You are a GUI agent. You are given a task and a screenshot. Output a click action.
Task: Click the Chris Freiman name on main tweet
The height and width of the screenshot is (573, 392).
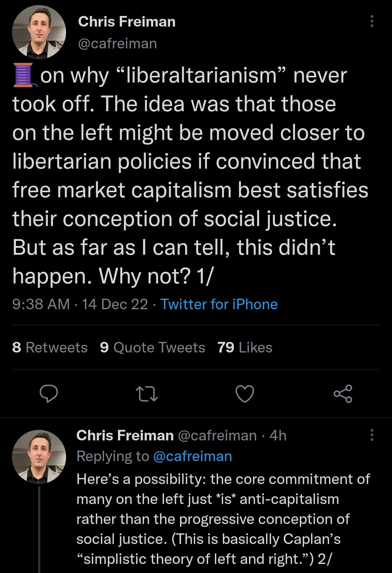tap(127, 21)
